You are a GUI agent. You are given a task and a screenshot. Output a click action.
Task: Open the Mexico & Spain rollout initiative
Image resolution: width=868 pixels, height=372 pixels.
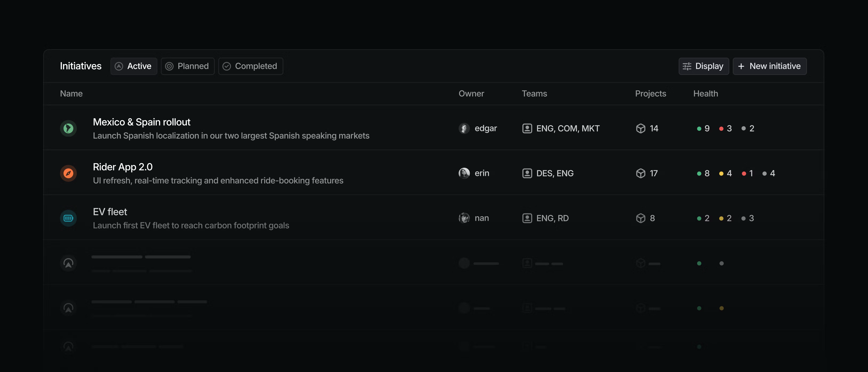pyautogui.click(x=142, y=122)
